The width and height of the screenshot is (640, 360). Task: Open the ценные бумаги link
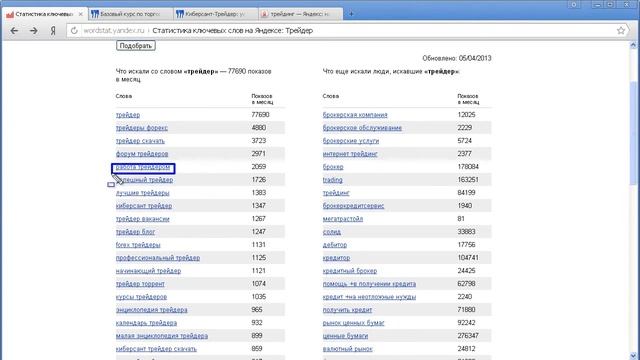(x=345, y=336)
